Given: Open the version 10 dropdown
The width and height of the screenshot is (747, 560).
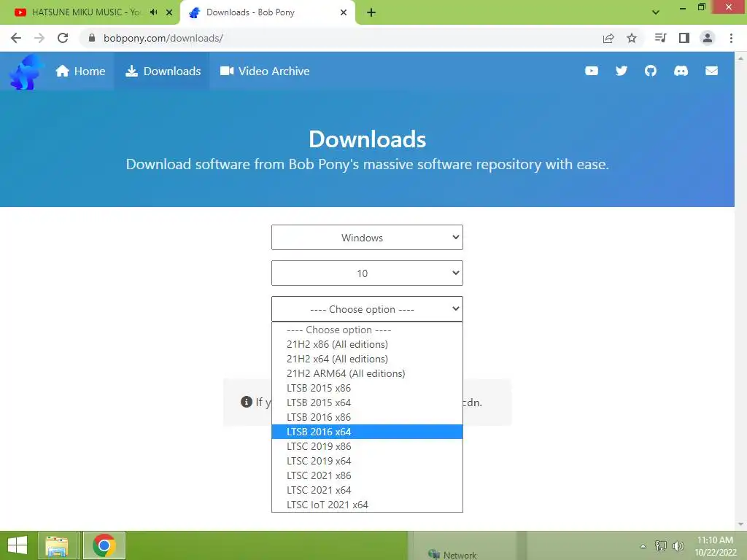Looking at the screenshot, I should tap(367, 273).
